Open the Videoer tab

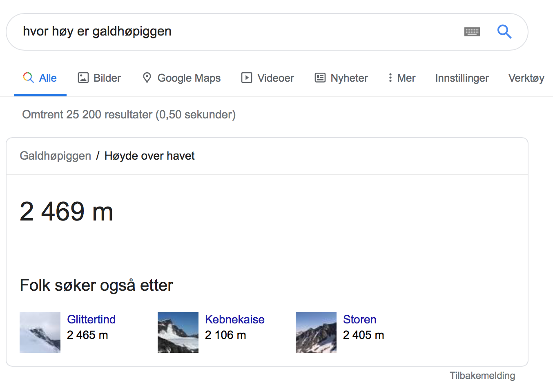[275, 78]
